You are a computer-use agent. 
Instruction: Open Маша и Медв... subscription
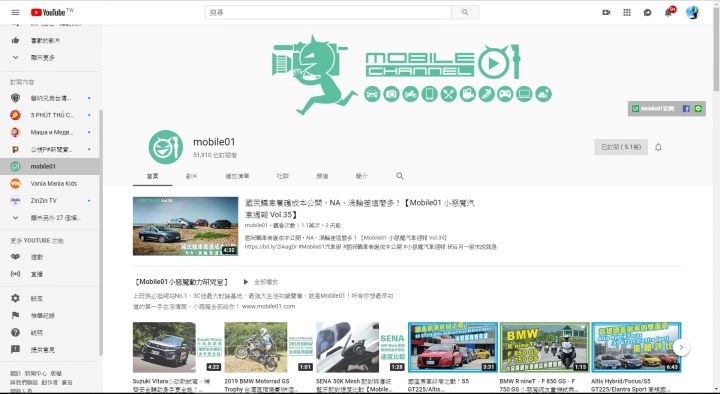tap(50, 132)
